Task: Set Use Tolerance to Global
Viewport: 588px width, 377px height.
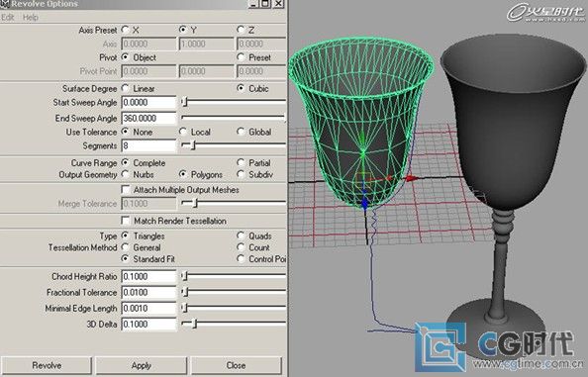Action: [x=241, y=132]
